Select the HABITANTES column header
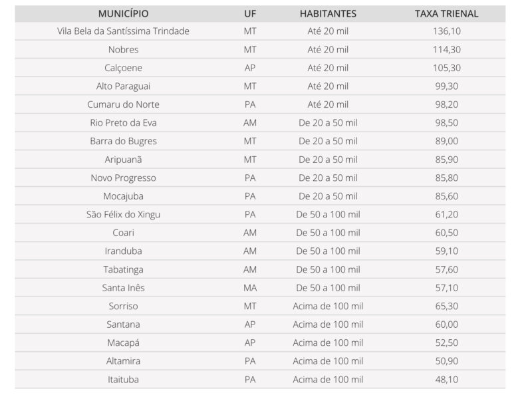Image resolution: width=532 pixels, height=395 pixels. (328, 13)
